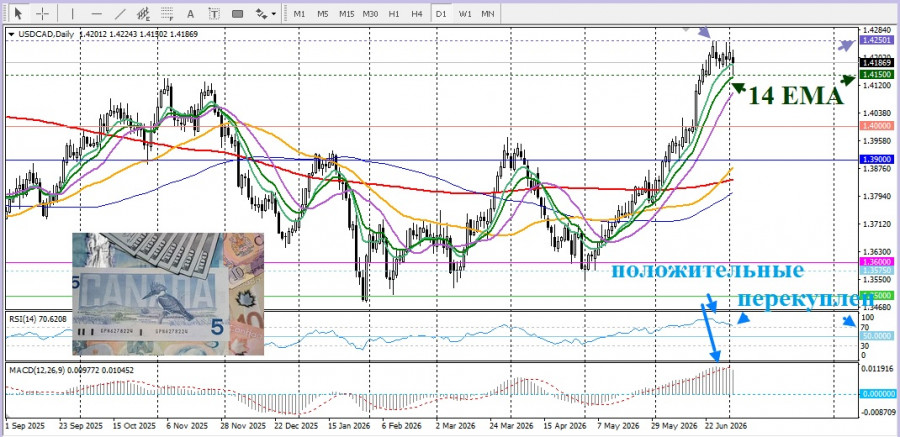Pick the horizontal line drawing tool
This screenshot has width=900, height=437.
click(x=96, y=13)
